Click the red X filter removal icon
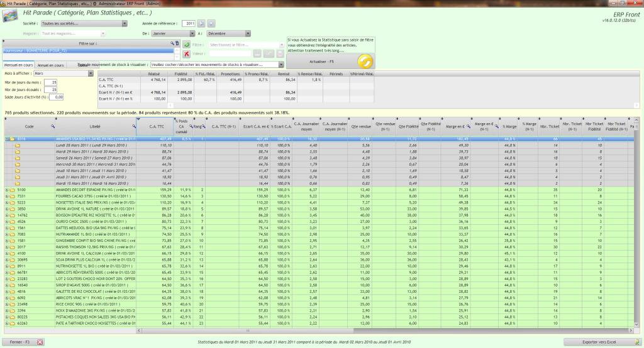644x348 pixels. (187, 55)
